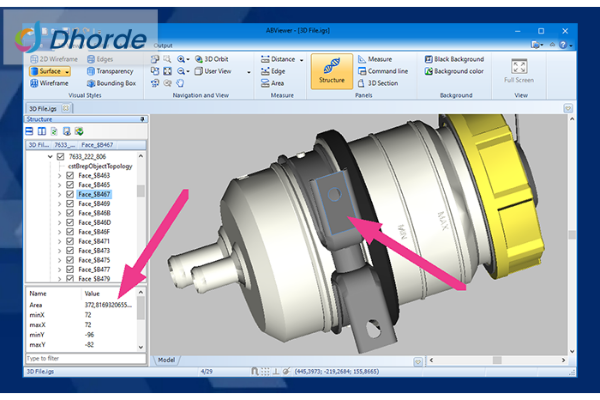Uncheck the Face_$B463 checkbox
The image size is (600, 400).
coord(70,175)
